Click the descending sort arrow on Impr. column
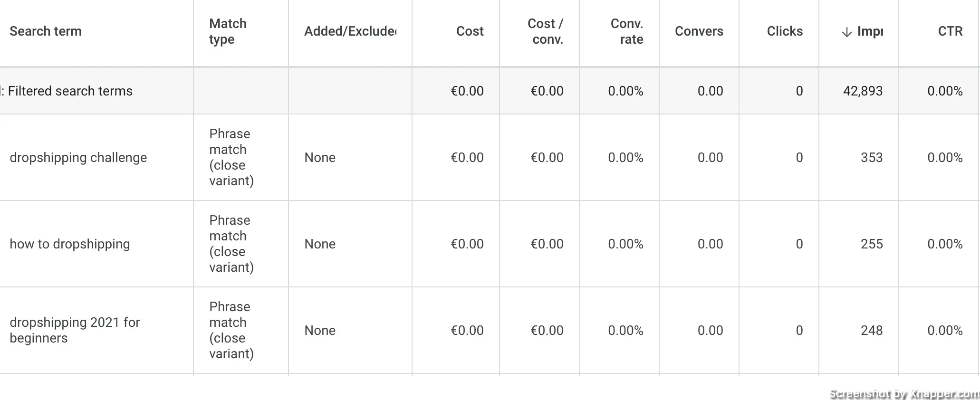Screen dimensions: 980x400 tap(846, 32)
